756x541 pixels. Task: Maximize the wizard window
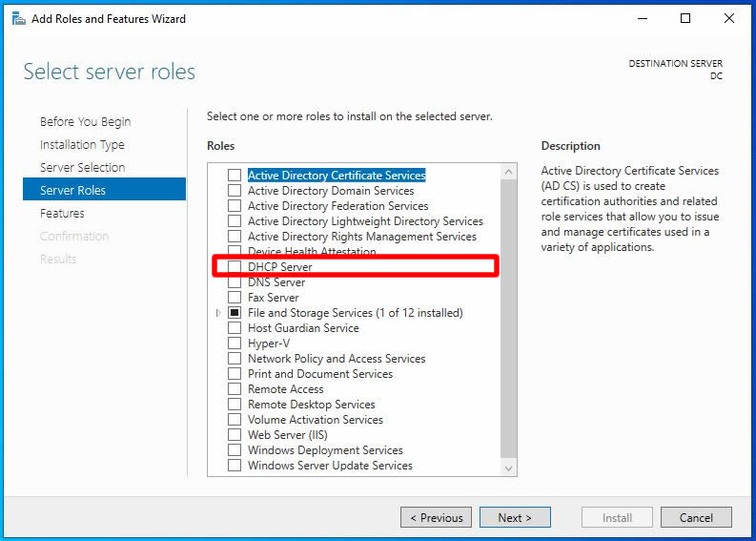click(x=685, y=19)
